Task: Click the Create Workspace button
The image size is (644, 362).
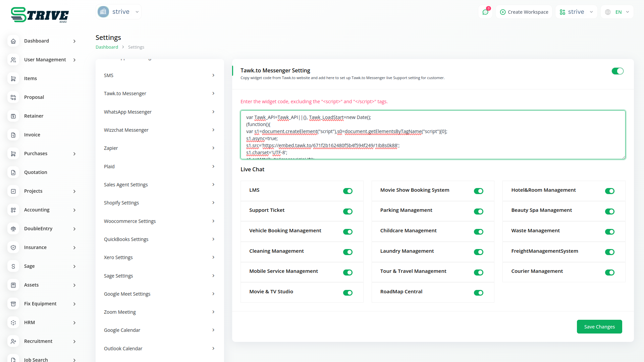Action: tap(524, 12)
